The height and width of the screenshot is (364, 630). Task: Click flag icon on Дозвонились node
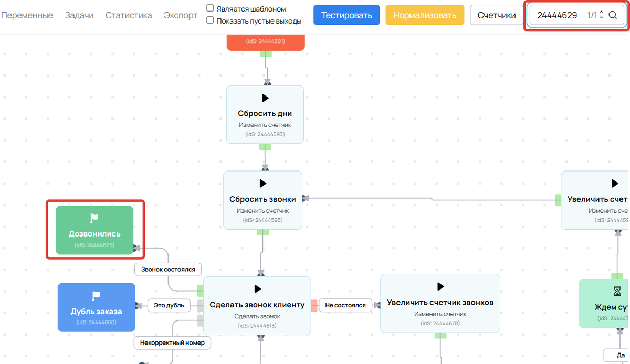pyautogui.click(x=94, y=218)
